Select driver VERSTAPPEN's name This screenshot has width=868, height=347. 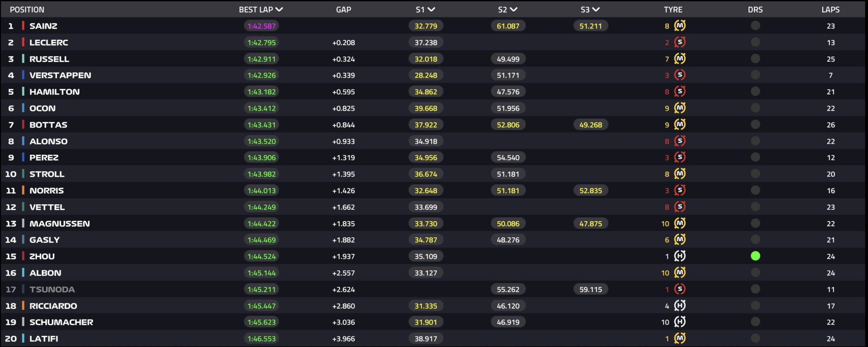(x=60, y=75)
